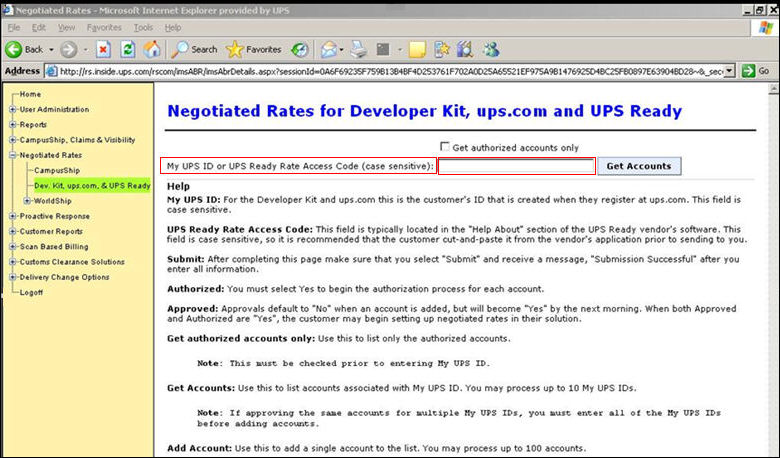
Task: Expand the Proactive Response tree node
Action: [x=12, y=216]
